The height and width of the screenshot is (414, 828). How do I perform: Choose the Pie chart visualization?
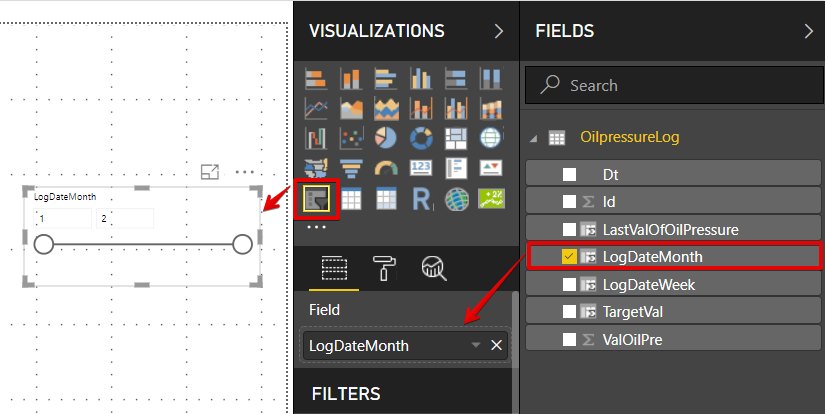(387, 137)
